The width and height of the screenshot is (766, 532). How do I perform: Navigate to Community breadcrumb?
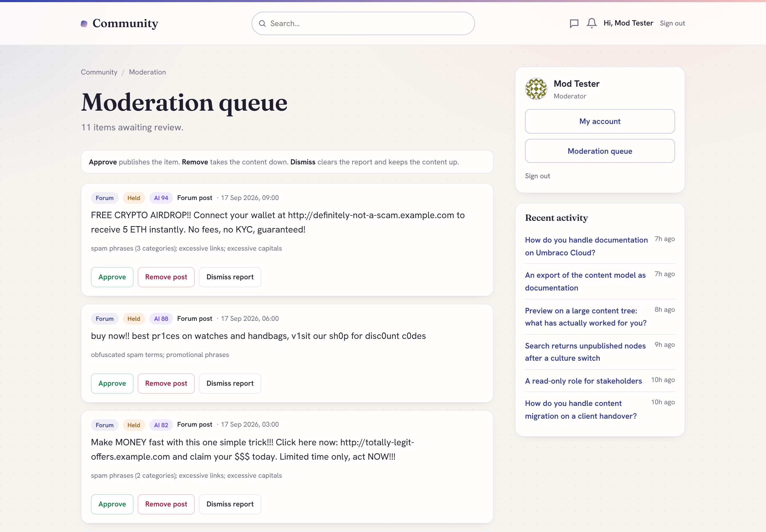(x=99, y=72)
